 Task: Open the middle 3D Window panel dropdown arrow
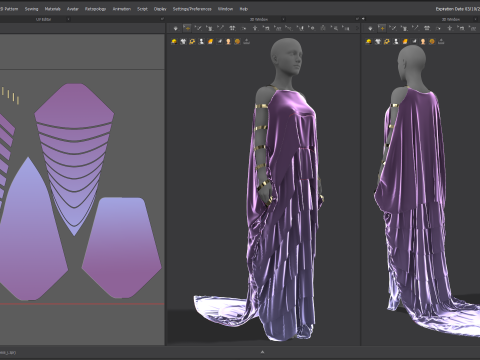click(284, 19)
